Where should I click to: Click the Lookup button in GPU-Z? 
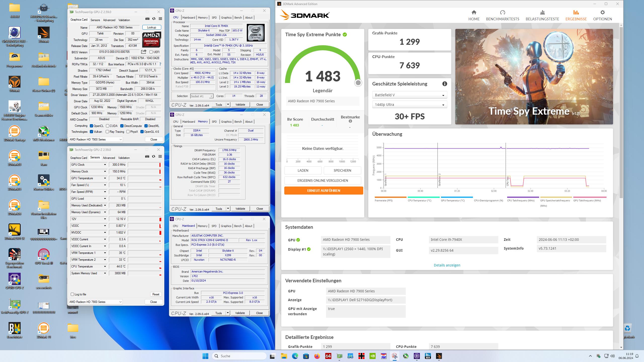[152, 27]
